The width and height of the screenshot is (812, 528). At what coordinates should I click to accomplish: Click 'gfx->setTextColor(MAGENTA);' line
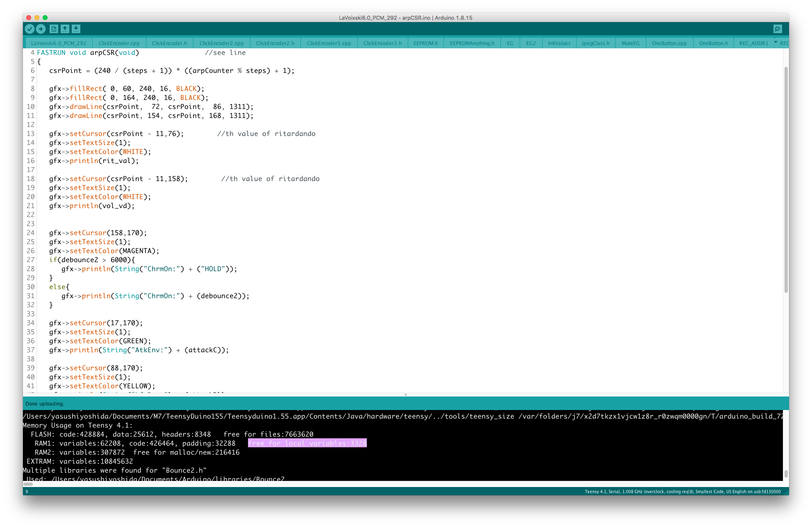tap(104, 251)
